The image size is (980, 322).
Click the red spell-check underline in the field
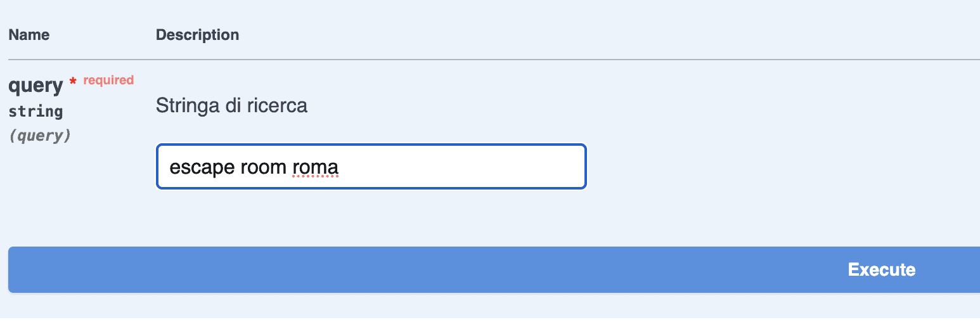(x=315, y=177)
